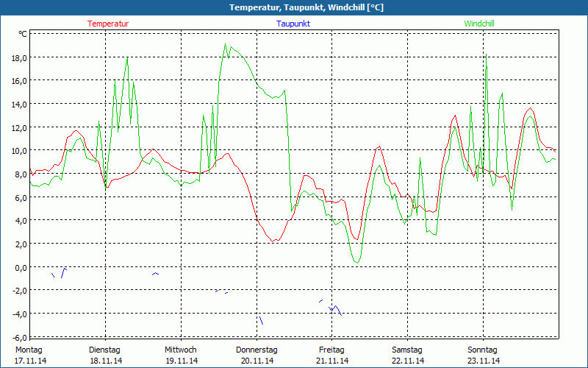Click the red Temperatur legend label
The height and width of the screenshot is (368, 588).
(108, 24)
